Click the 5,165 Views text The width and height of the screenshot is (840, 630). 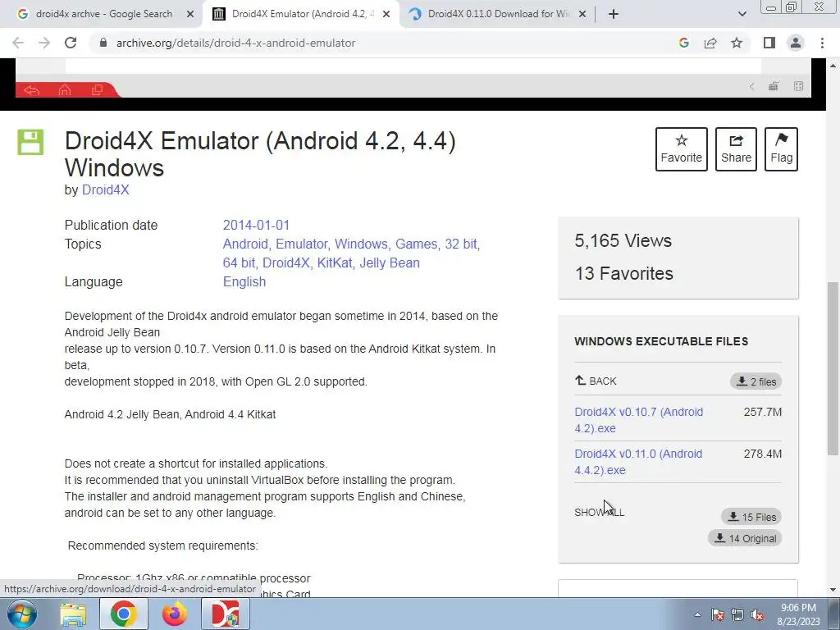tap(623, 240)
